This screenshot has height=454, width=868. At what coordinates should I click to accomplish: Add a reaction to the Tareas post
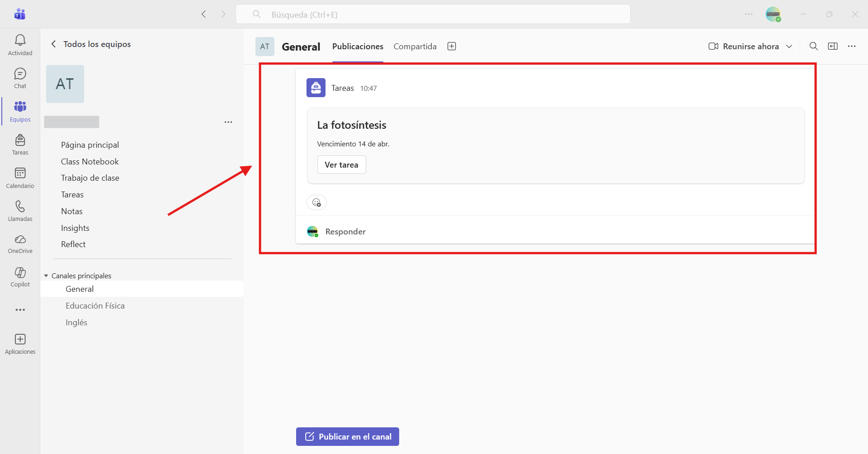click(x=316, y=202)
